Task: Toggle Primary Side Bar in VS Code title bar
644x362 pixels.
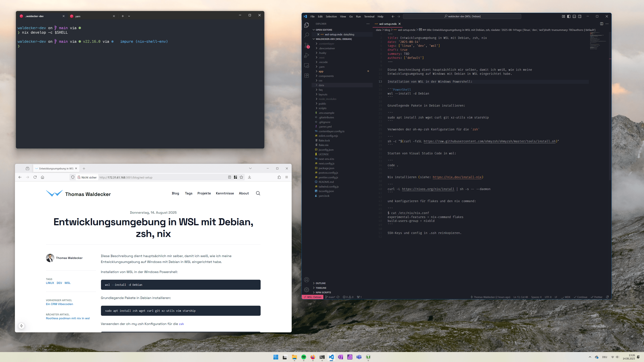Action: (569, 16)
